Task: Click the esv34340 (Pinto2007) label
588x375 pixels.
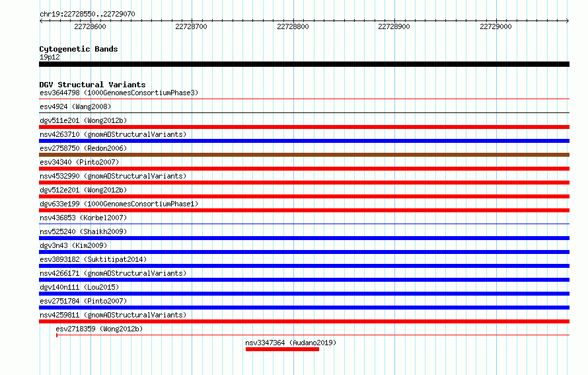Action: tap(79, 162)
